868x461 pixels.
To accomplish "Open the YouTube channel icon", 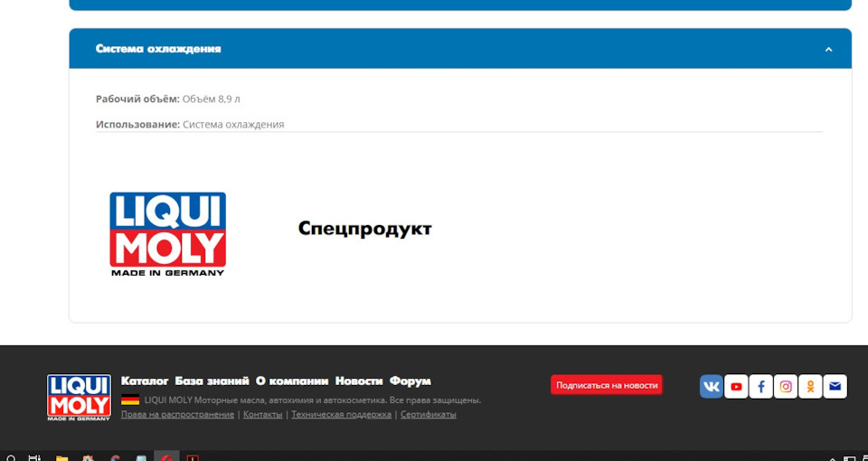I will tap(736, 386).
